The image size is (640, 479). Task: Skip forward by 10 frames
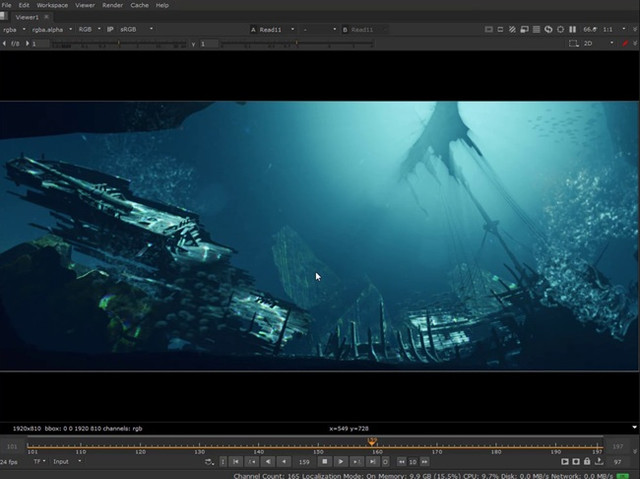(424, 462)
